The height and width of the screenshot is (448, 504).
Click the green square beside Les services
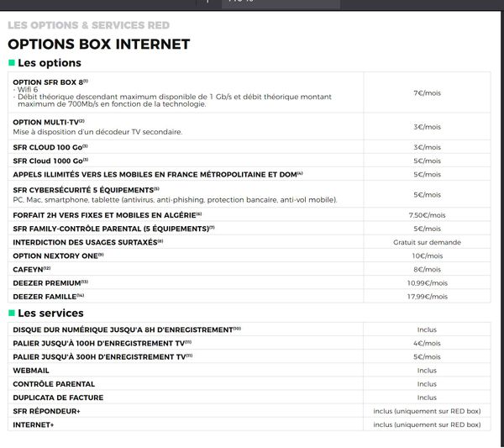(x=11, y=314)
